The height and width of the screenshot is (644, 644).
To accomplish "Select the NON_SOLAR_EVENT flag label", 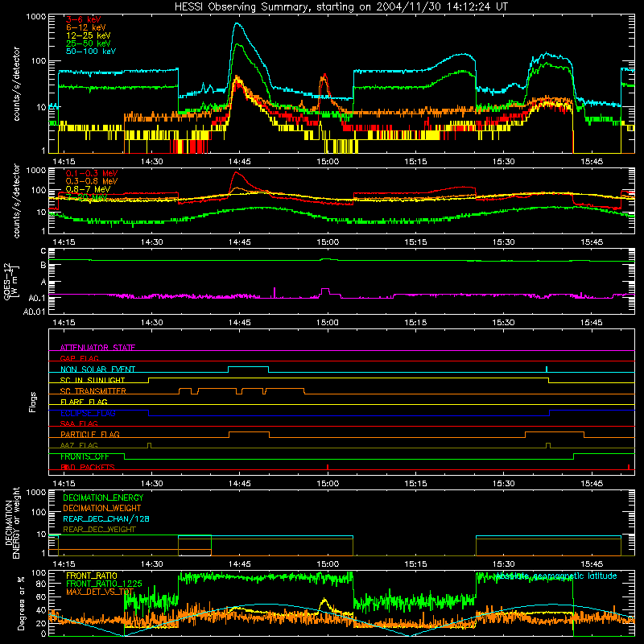I will pyautogui.click(x=97, y=369).
